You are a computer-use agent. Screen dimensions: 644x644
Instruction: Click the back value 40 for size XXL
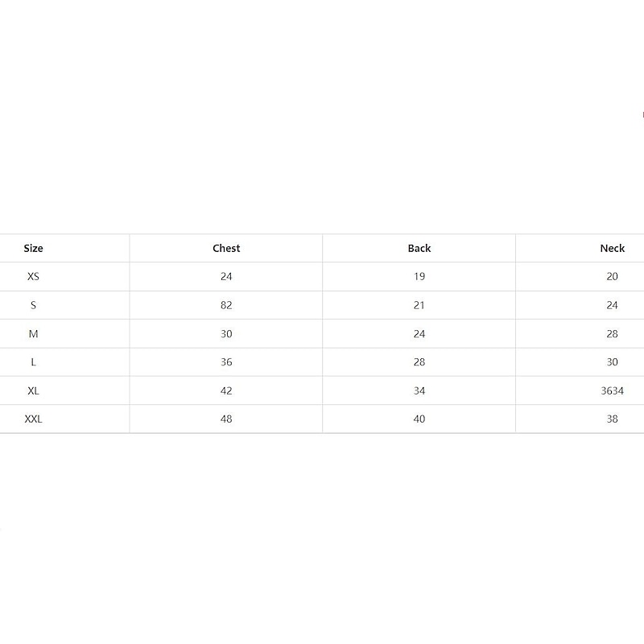(419, 419)
